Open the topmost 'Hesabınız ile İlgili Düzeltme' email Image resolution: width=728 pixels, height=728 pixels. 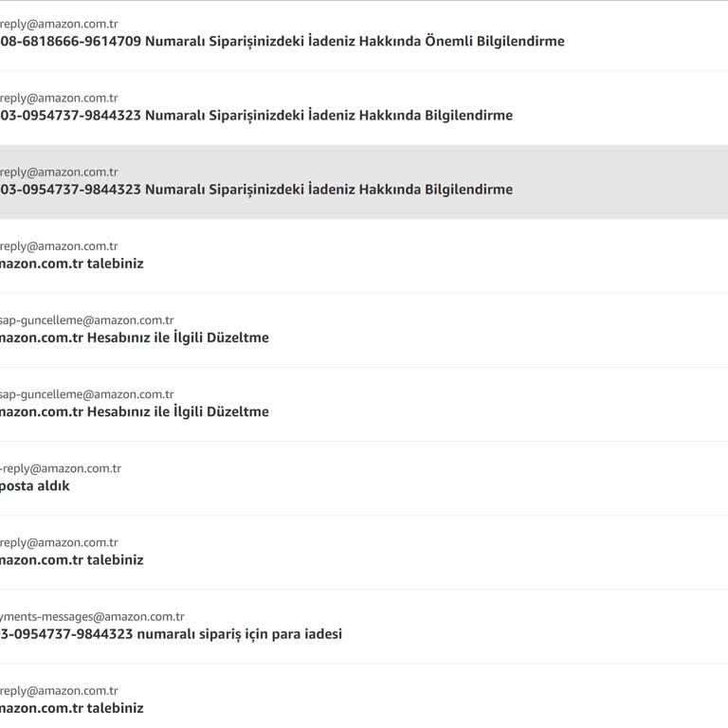click(x=364, y=331)
